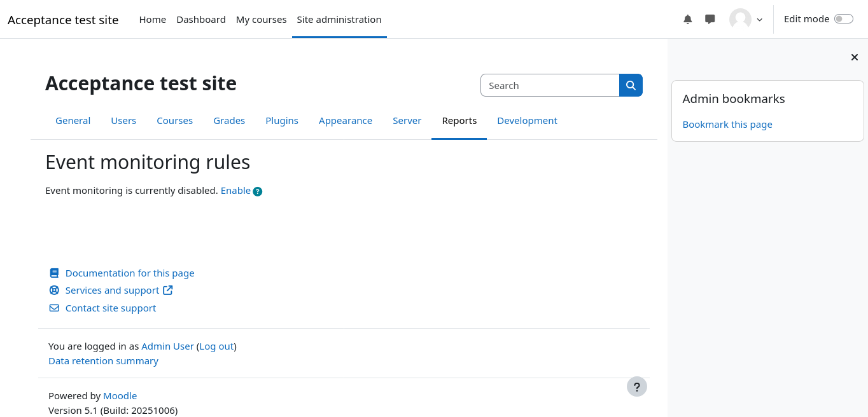The height and width of the screenshot is (417, 868).
Task: Open the Data retention summary link
Action: 103,361
